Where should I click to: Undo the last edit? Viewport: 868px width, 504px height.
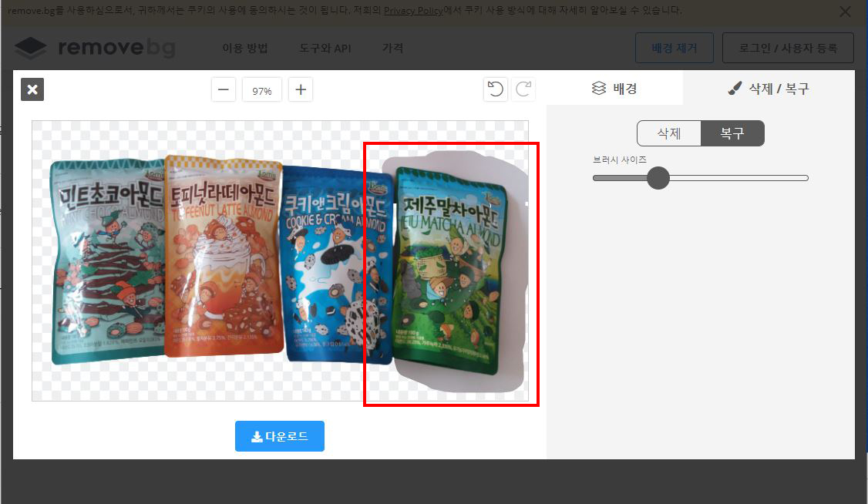(x=495, y=89)
